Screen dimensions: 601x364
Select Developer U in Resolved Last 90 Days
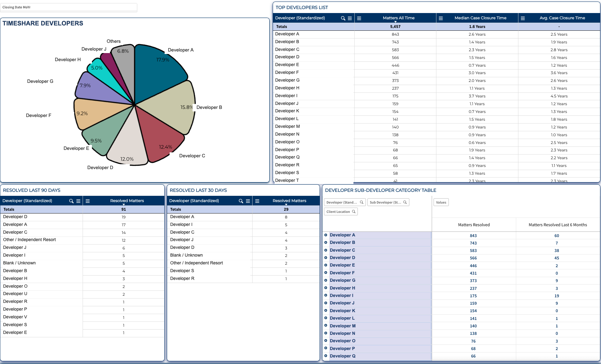pos(82,294)
